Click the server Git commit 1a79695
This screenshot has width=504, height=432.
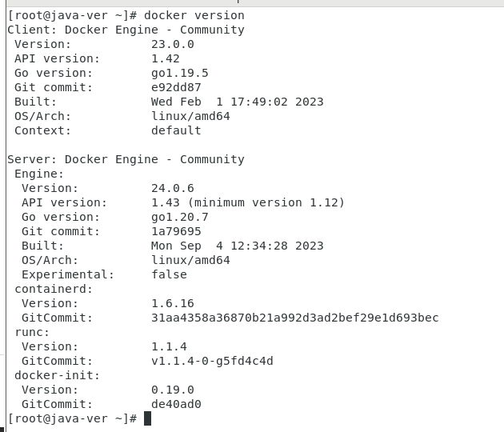(x=176, y=231)
